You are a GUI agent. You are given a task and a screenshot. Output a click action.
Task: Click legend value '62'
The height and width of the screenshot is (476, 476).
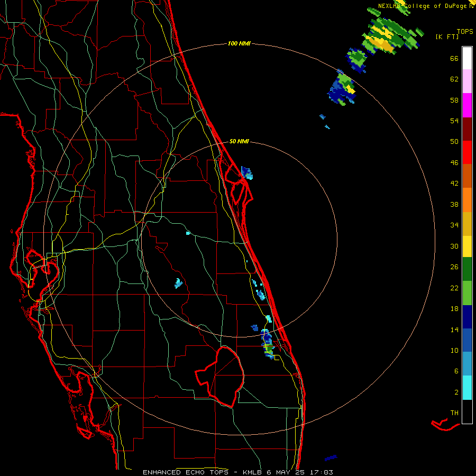[x=454, y=79]
